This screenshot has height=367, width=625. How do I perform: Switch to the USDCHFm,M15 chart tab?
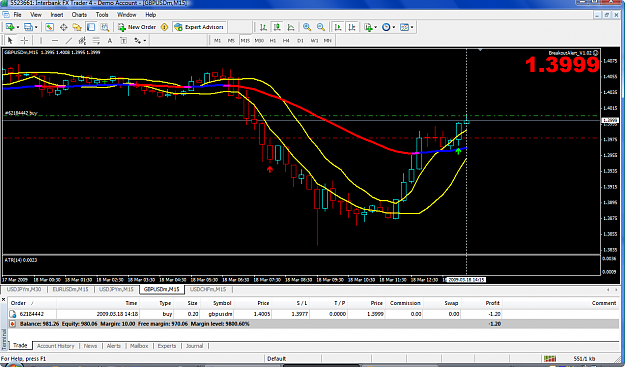[x=208, y=289]
